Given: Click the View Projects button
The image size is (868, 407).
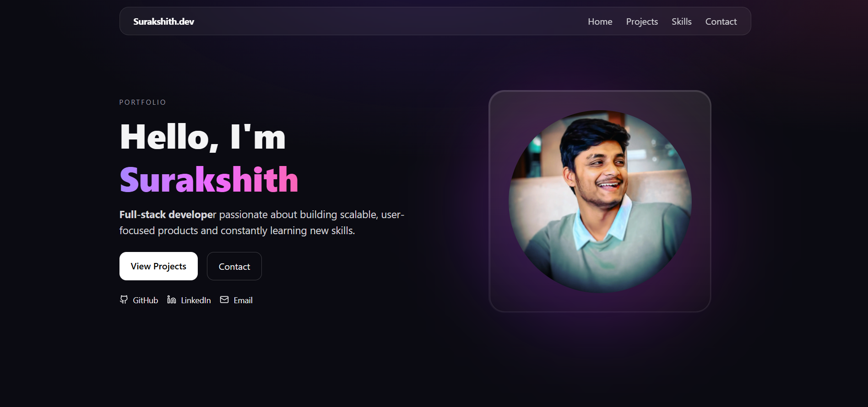Looking at the screenshot, I should point(158,266).
